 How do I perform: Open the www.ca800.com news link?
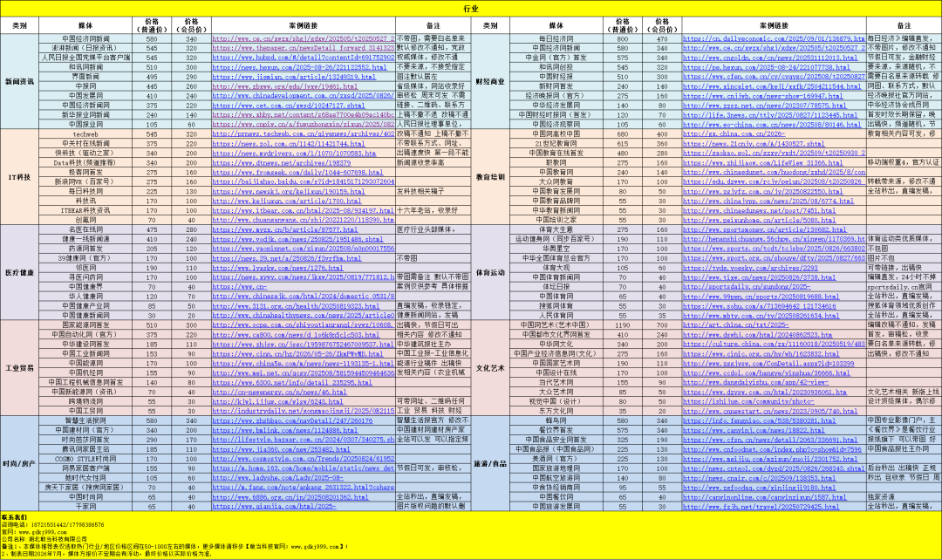(295, 335)
